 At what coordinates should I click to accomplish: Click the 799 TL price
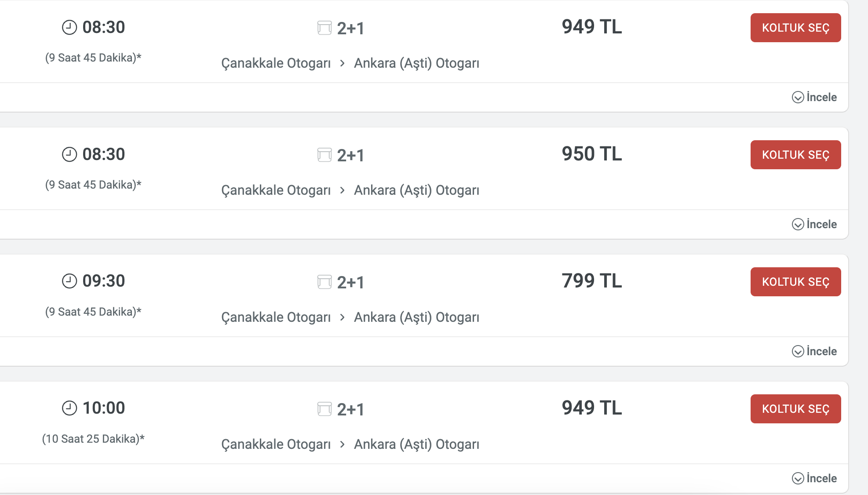(x=592, y=281)
